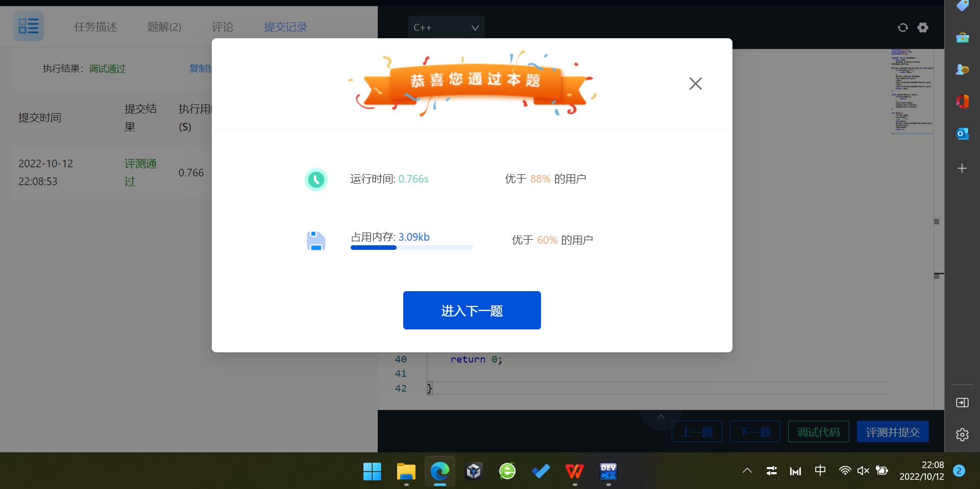980x489 pixels.
Task: Open the 任务描述 tab
Action: click(x=95, y=27)
